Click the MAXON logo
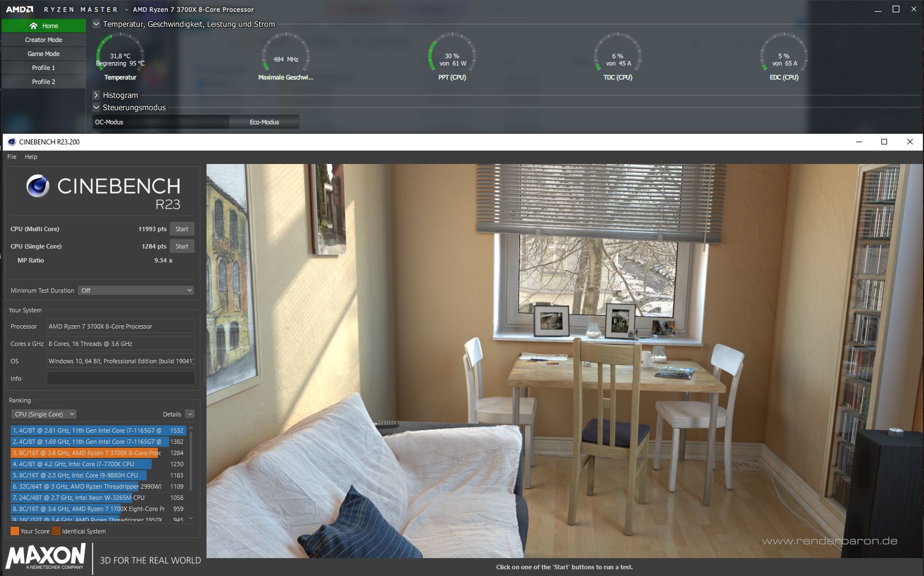This screenshot has width=924, height=576. [45, 556]
